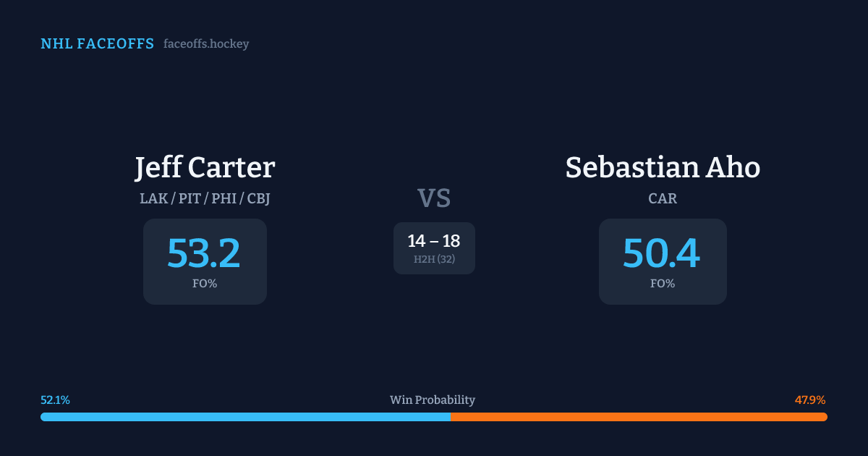868x456 pixels.
Task: Click the FO% label under 53.2
Action: pyautogui.click(x=205, y=284)
